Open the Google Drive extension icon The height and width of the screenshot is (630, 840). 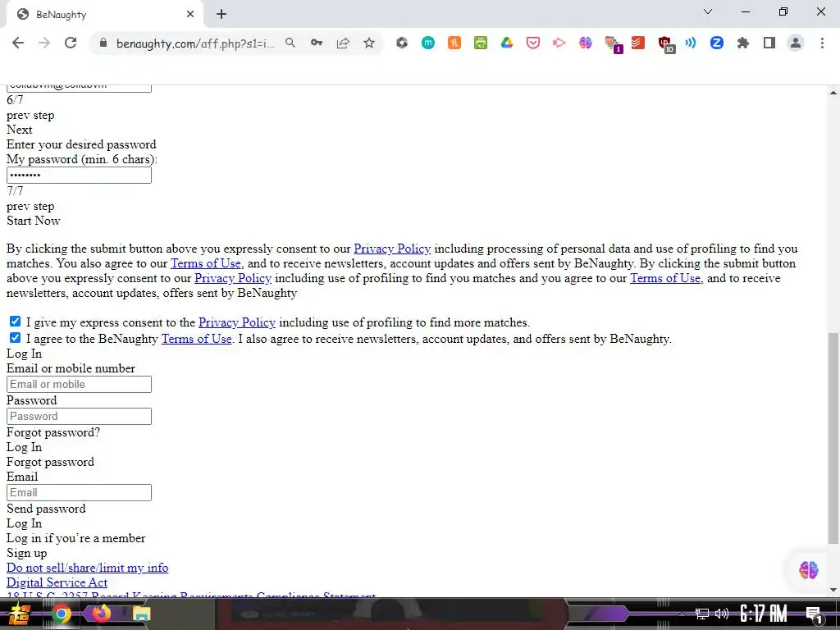click(x=507, y=43)
